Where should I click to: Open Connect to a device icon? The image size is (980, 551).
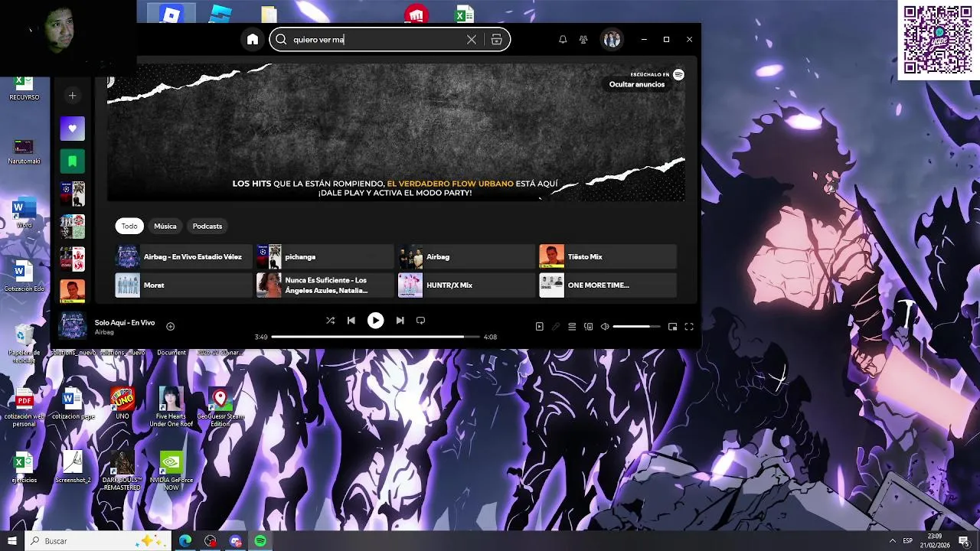point(588,327)
